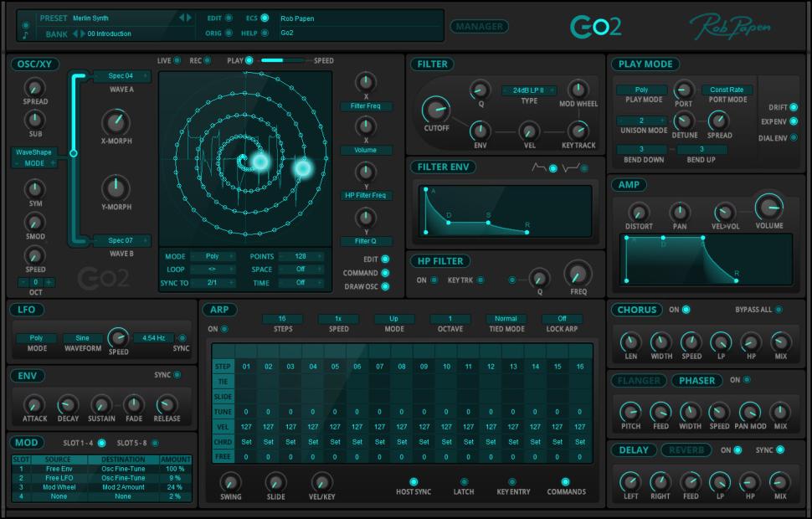This screenshot has height=519, width=812.
Task: Click the X-Morph knob
Action: click(116, 122)
